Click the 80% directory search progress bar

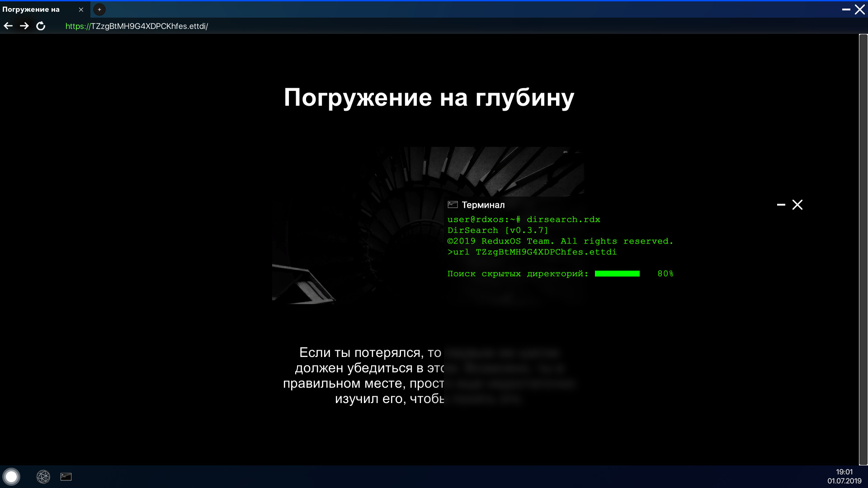(618, 273)
